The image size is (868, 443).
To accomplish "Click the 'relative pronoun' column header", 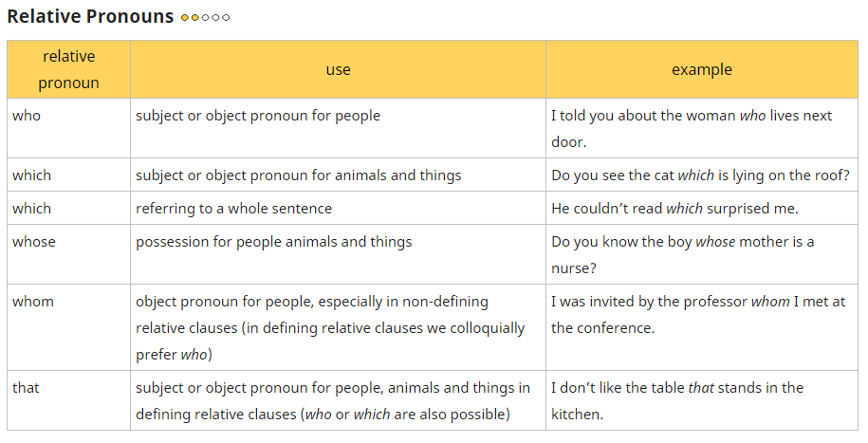I will 68,69.
